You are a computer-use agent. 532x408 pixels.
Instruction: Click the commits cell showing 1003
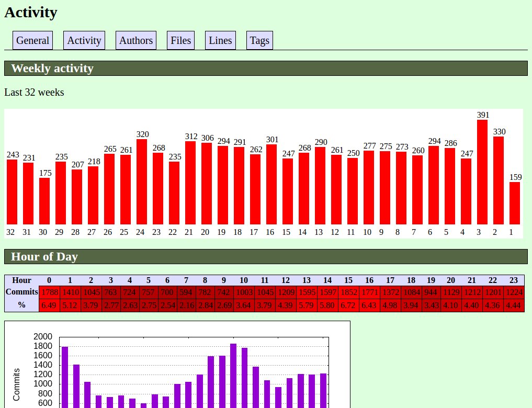tap(244, 292)
